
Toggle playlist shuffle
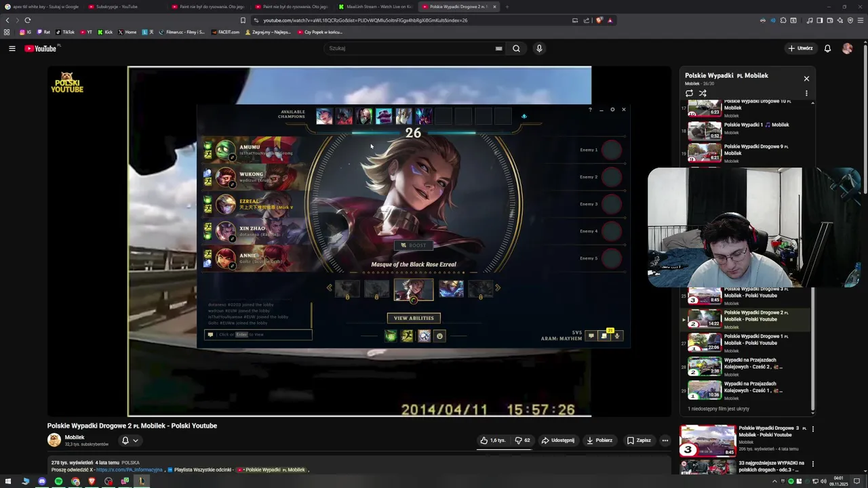(703, 93)
